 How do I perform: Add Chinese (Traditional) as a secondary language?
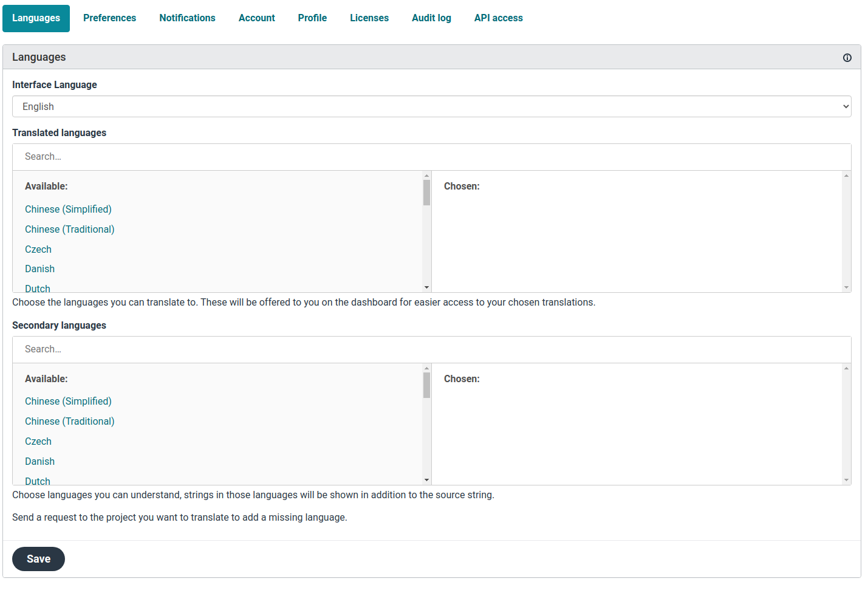[69, 421]
